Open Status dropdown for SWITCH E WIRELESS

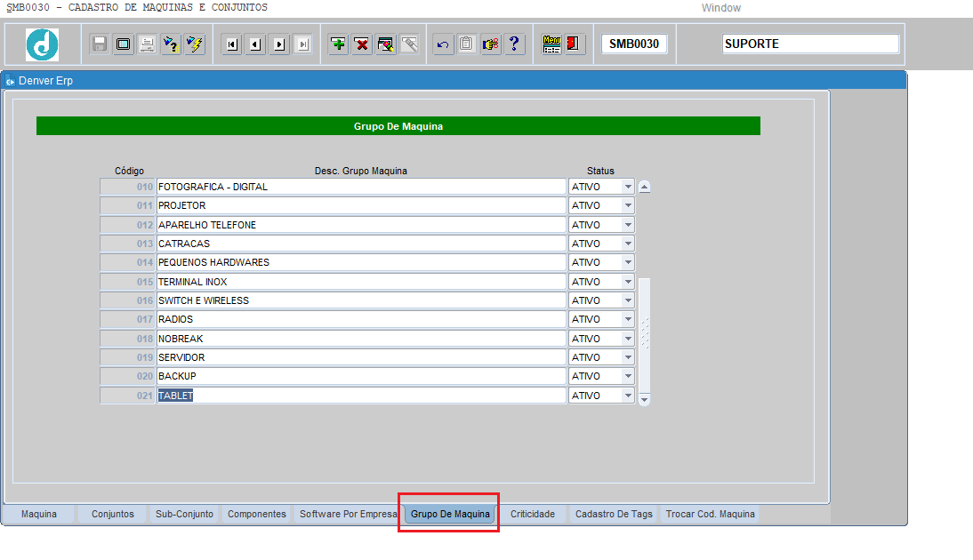628,300
